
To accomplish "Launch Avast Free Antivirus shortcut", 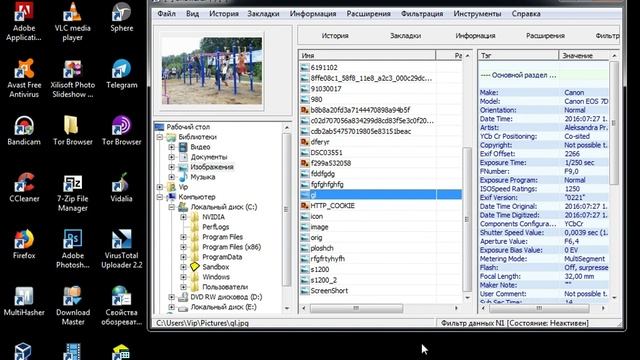I will (24, 78).
